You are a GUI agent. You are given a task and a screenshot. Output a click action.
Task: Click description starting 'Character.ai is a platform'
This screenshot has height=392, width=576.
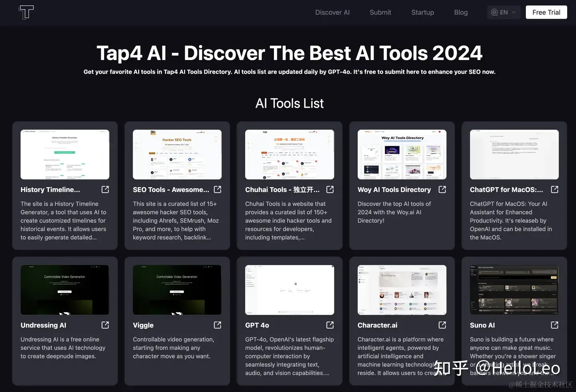click(x=401, y=356)
